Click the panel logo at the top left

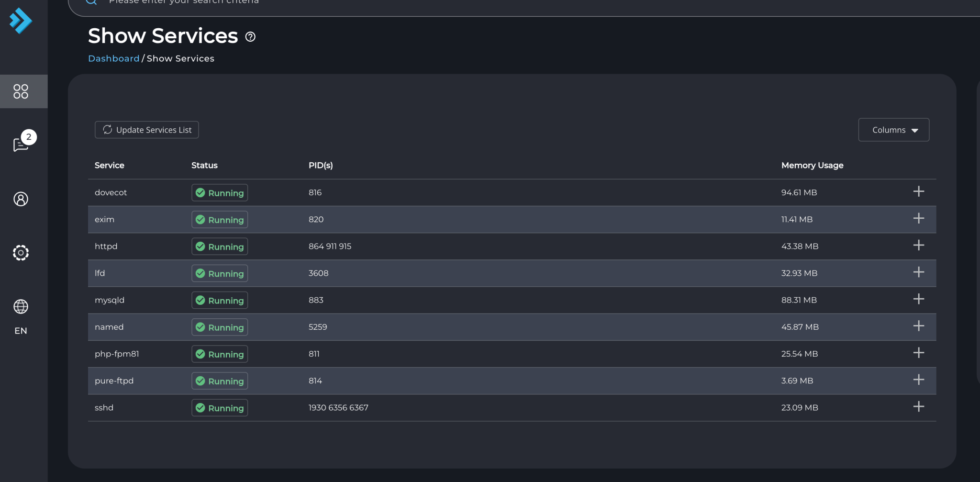(20, 21)
